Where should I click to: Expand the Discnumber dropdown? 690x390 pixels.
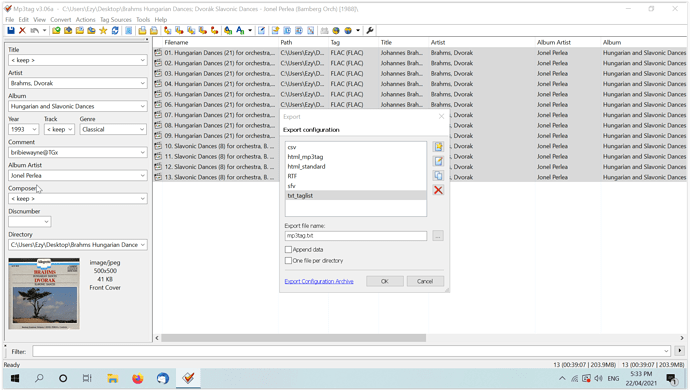[47, 222]
